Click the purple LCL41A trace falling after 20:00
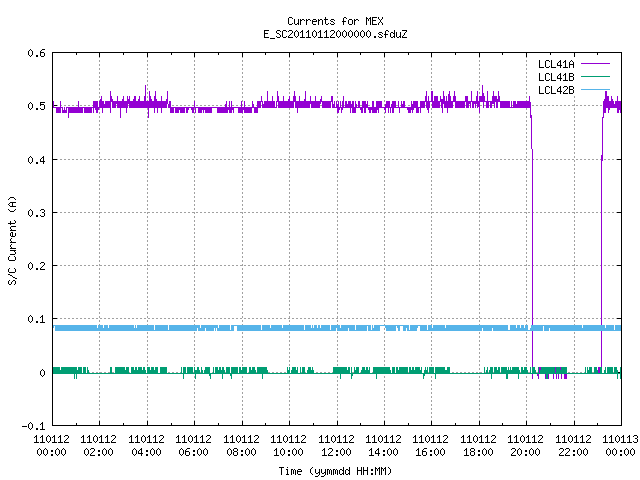This screenshot has width=640, height=480. click(532, 245)
